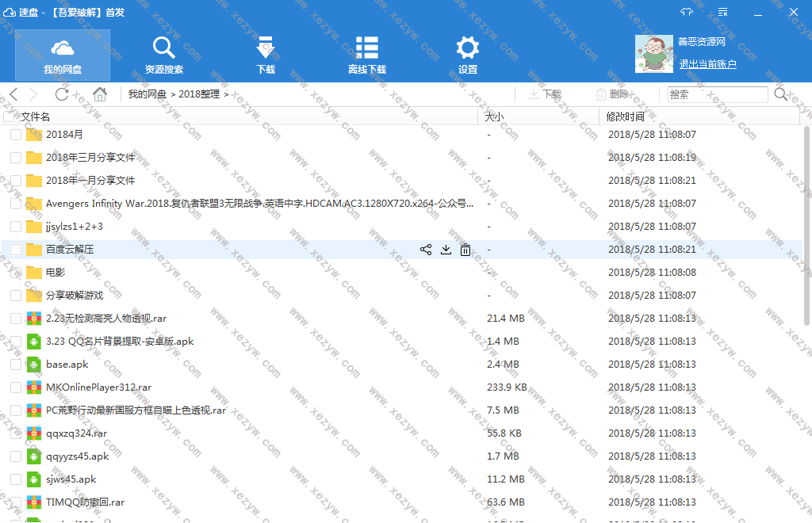Toggle the select-all checkbox in header

9,116
